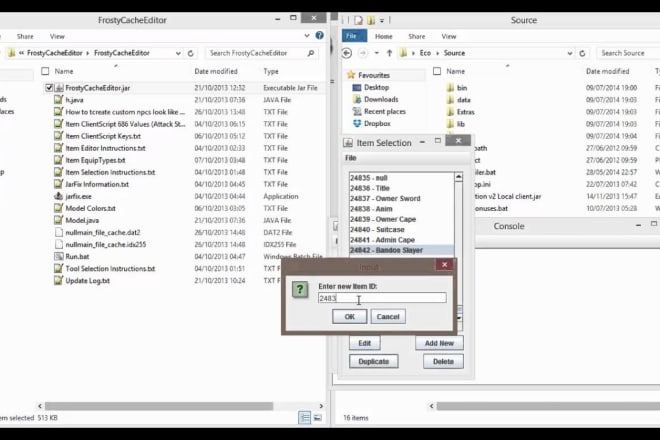Select Item Editor Instructions.txt file

coord(105,148)
